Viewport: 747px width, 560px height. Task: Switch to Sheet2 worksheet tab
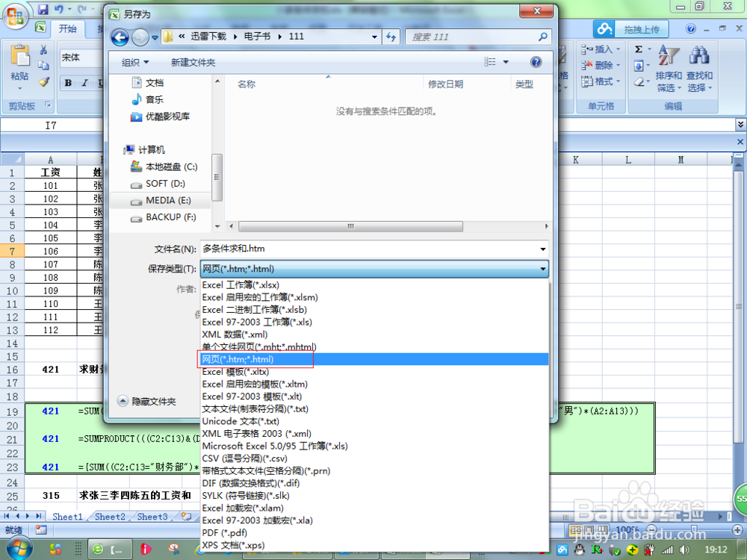point(110,516)
